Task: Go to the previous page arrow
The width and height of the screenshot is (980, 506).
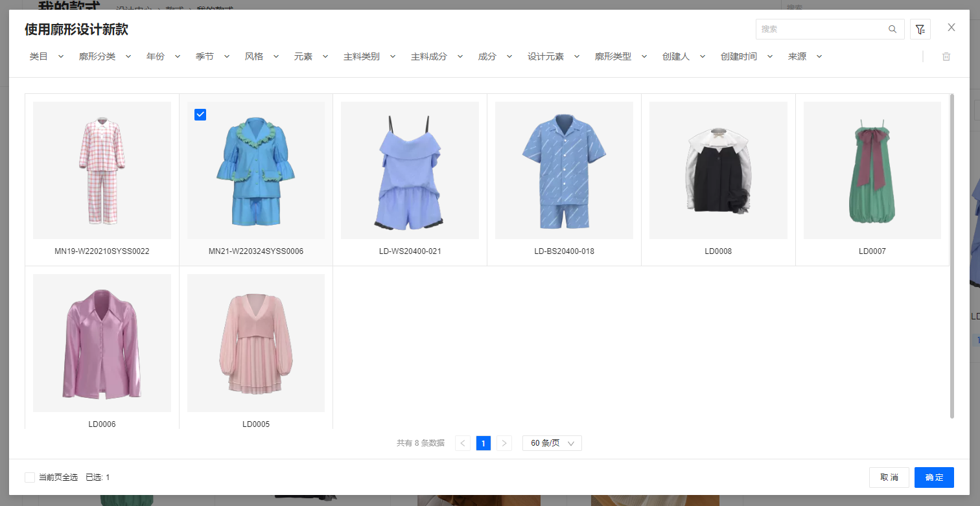Action: (463, 443)
